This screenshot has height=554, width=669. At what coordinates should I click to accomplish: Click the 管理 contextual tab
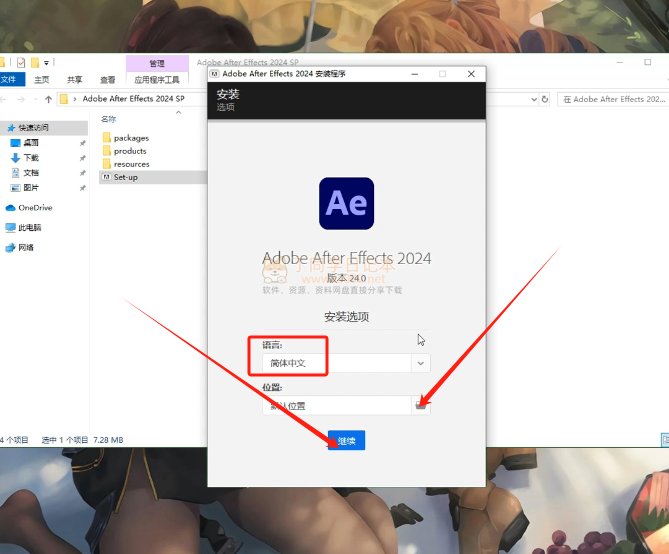pos(157,64)
